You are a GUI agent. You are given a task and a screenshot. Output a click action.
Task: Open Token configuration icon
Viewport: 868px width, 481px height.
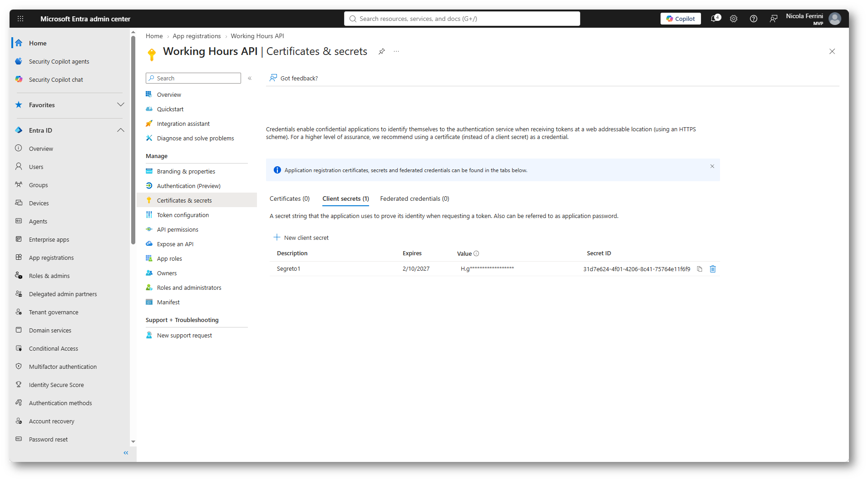coord(149,215)
